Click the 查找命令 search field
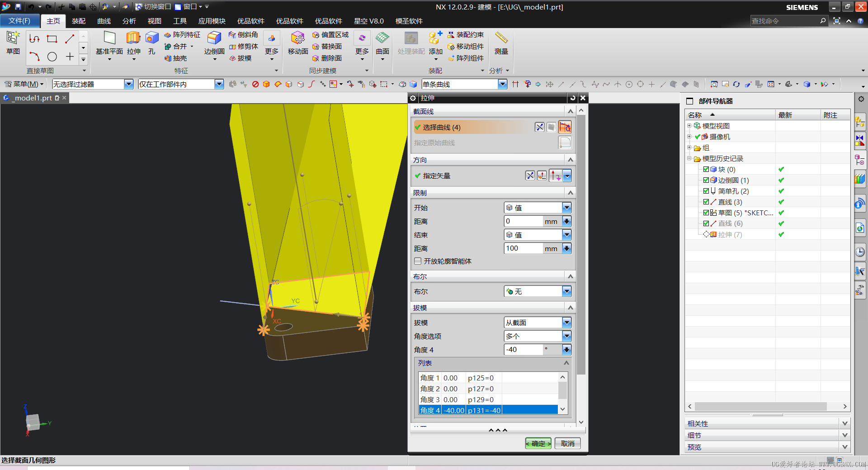Image resolution: width=868 pixels, height=470 pixels. click(784, 21)
